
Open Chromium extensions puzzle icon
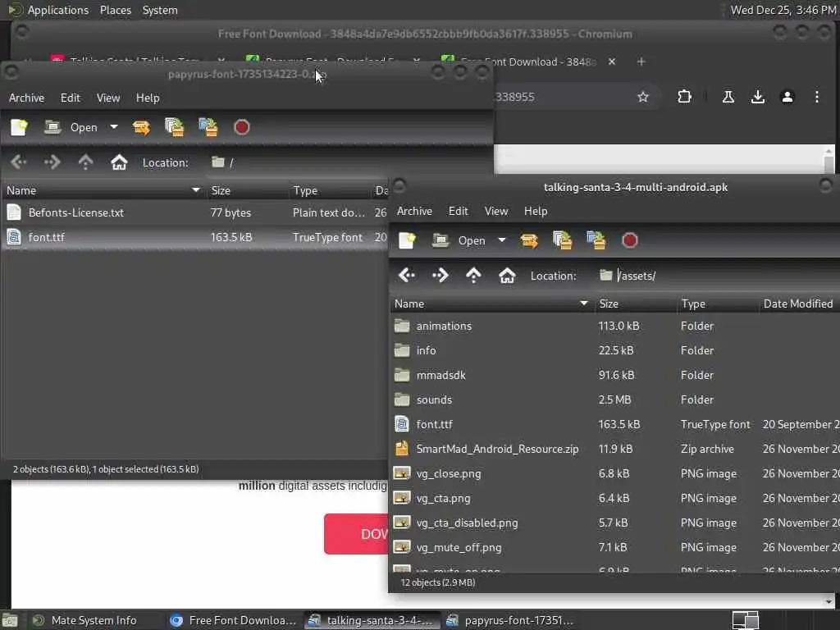point(685,97)
